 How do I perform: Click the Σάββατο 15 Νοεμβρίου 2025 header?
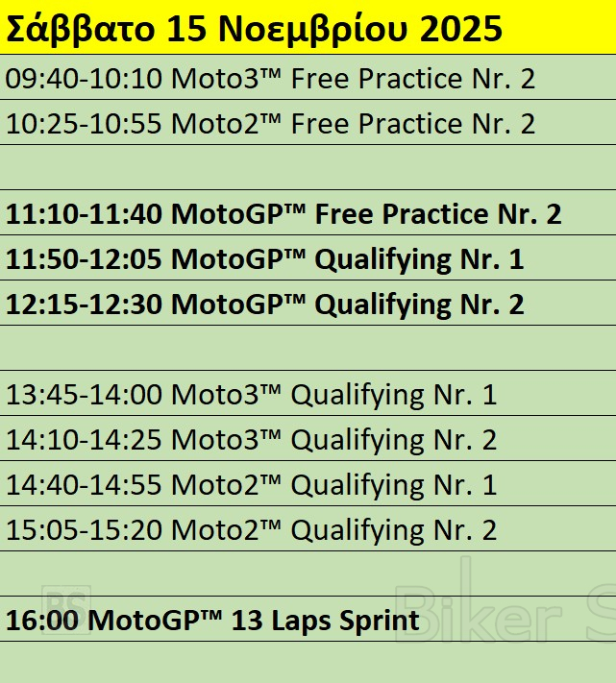[x=254, y=29]
